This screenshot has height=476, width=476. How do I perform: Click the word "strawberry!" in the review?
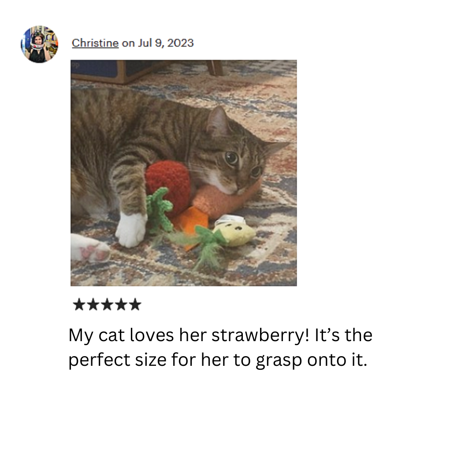260,335
